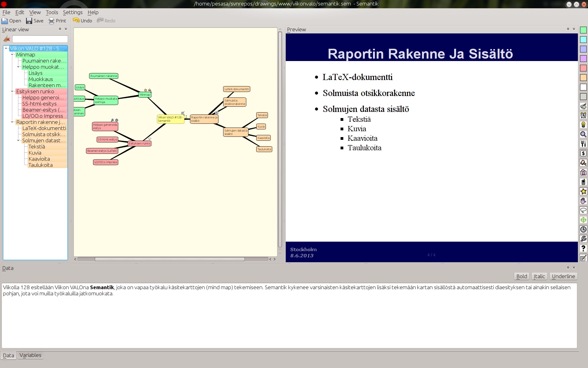Close the Data panel
588x368 pixels.
[574, 268]
